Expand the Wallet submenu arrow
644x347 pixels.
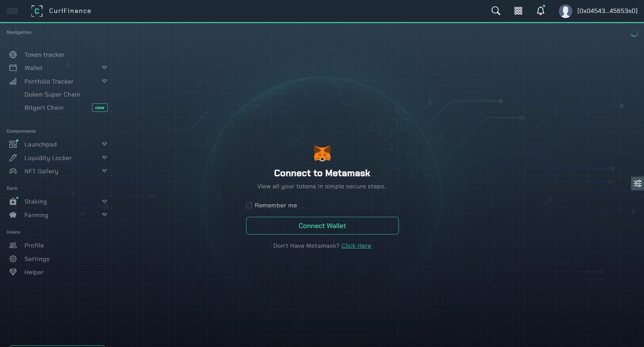click(x=105, y=68)
